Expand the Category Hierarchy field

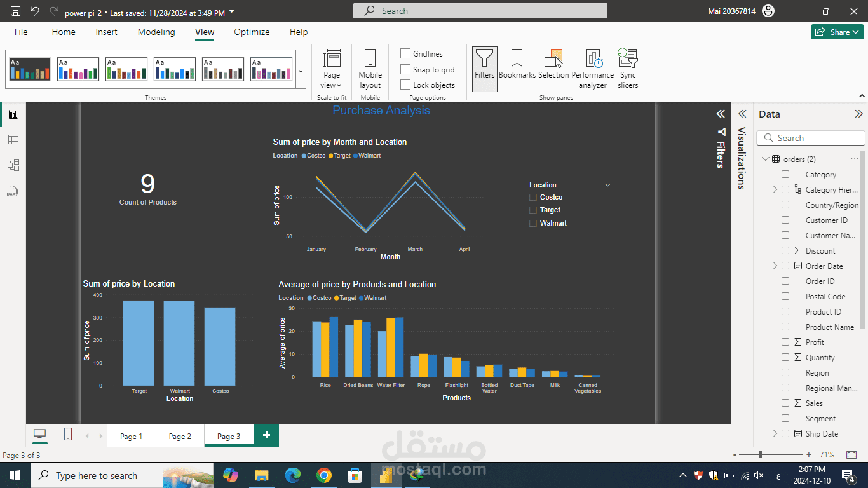point(775,189)
